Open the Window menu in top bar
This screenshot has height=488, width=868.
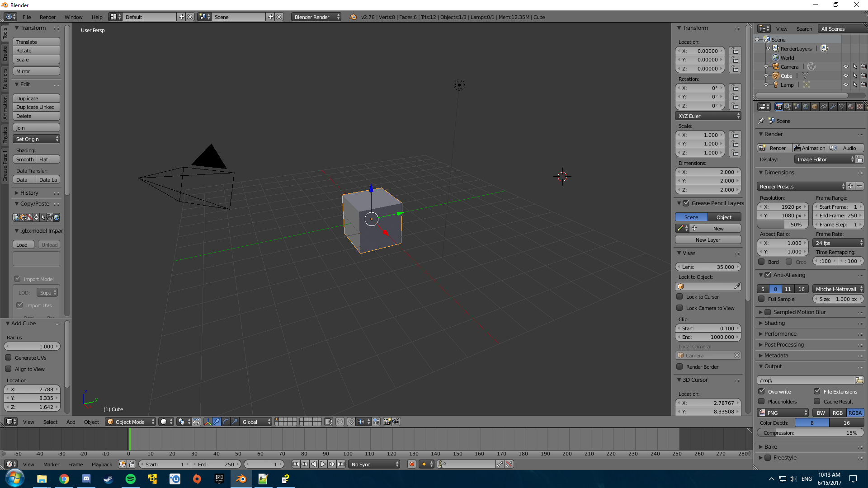pos(73,17)
